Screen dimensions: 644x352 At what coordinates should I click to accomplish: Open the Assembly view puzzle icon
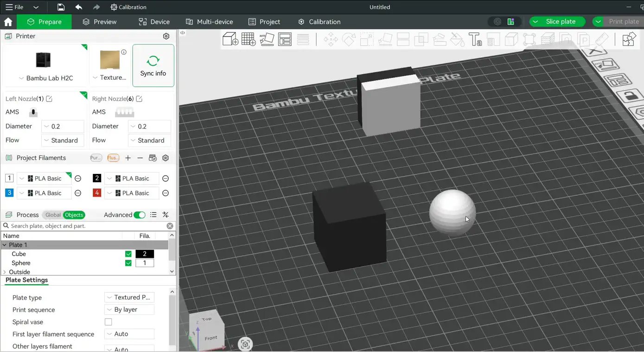629,39
